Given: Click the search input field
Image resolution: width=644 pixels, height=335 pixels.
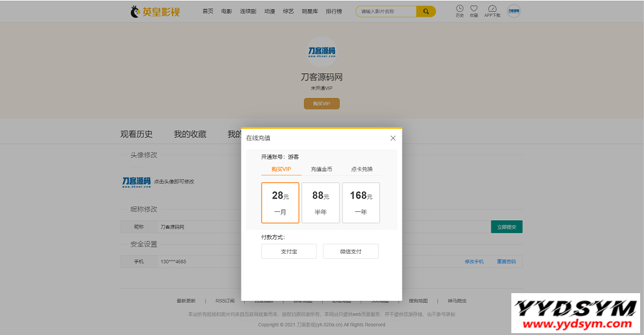Looking at the screenshot, I should (x=386, y=12).
